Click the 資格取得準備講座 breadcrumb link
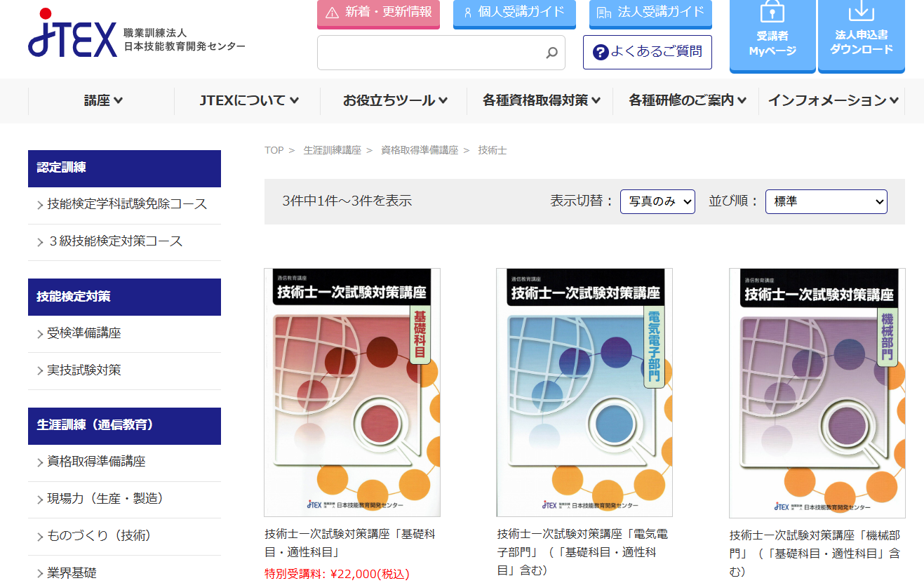 pyautogui.click(x=420, y=150)
